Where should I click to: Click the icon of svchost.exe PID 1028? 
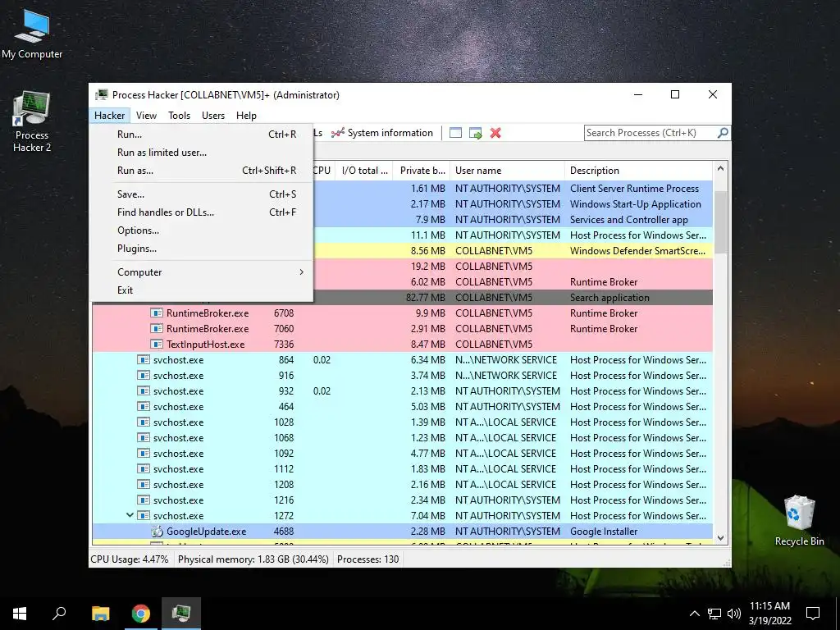143,422
